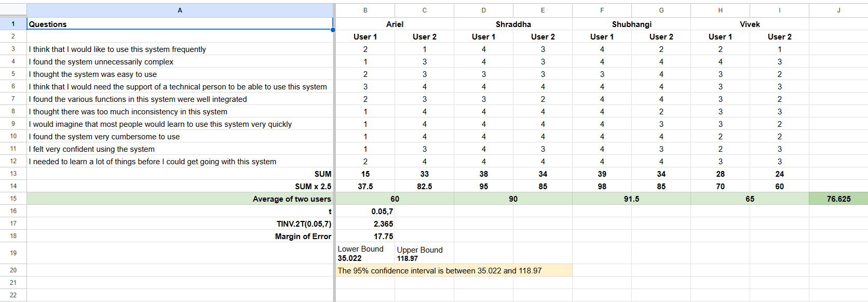868x302 pixels.
Task: Select 'I found the system very cumbersome to use'
Action: tap(180, 136)
